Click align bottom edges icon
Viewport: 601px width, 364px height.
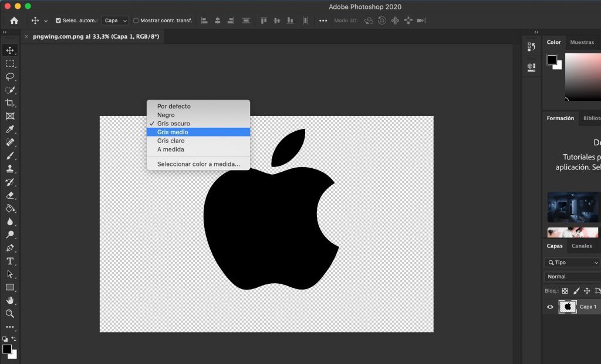[290, 21]
